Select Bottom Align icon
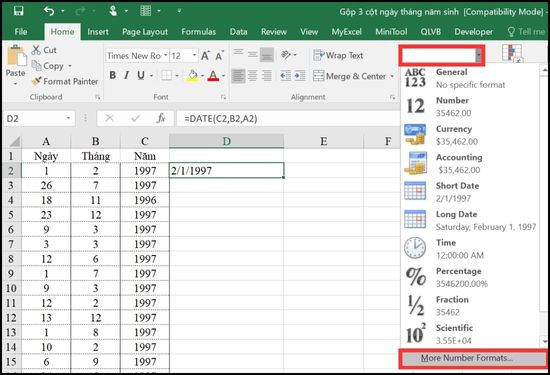 click(x=267, y=55)
